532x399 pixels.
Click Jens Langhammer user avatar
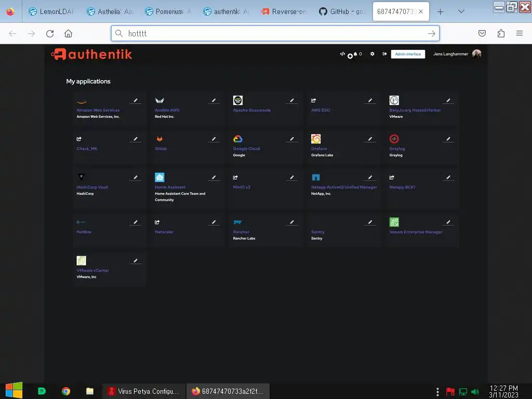click(x=477, y=54)
